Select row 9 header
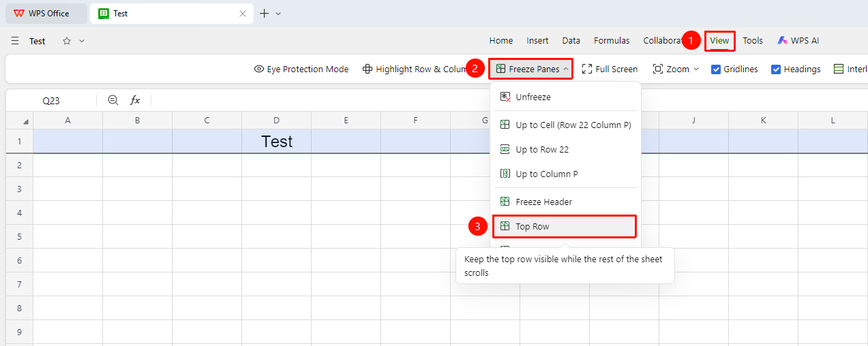Viewport: 868px width, 346px height. [x=20, y=332]
